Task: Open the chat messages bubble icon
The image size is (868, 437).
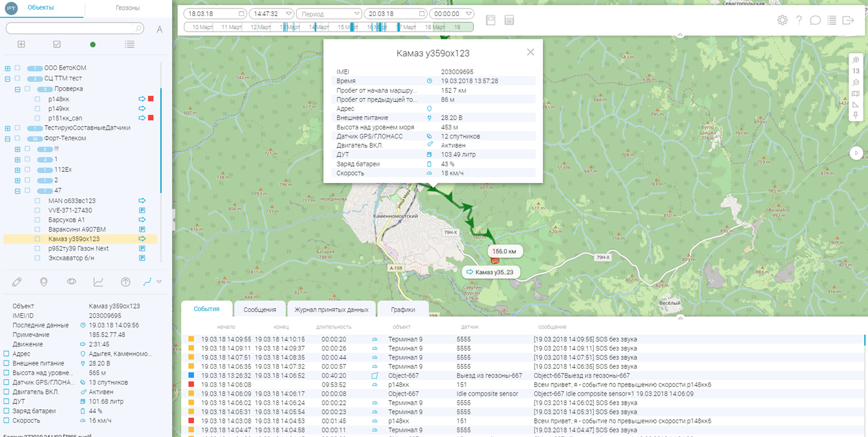Action: (815, 20)
